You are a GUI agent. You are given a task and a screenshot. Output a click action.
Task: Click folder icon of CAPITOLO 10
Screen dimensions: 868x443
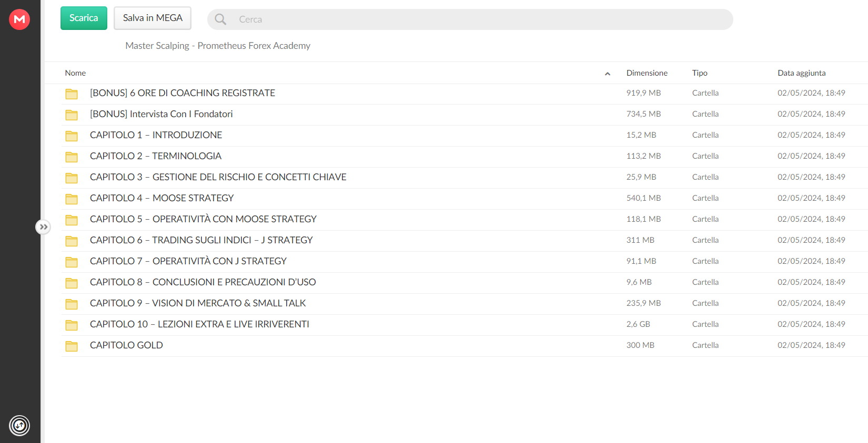tap(72, 325)
